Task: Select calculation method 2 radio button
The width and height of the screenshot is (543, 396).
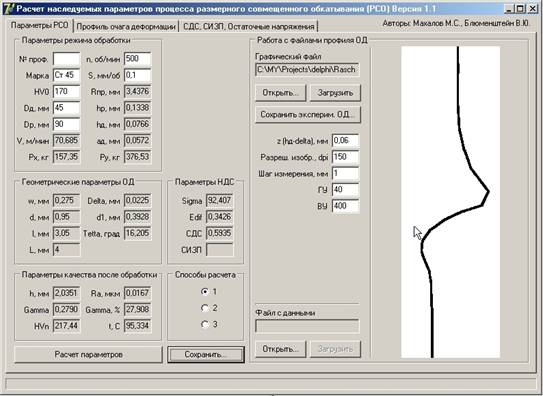Action: tap(205, 308)
